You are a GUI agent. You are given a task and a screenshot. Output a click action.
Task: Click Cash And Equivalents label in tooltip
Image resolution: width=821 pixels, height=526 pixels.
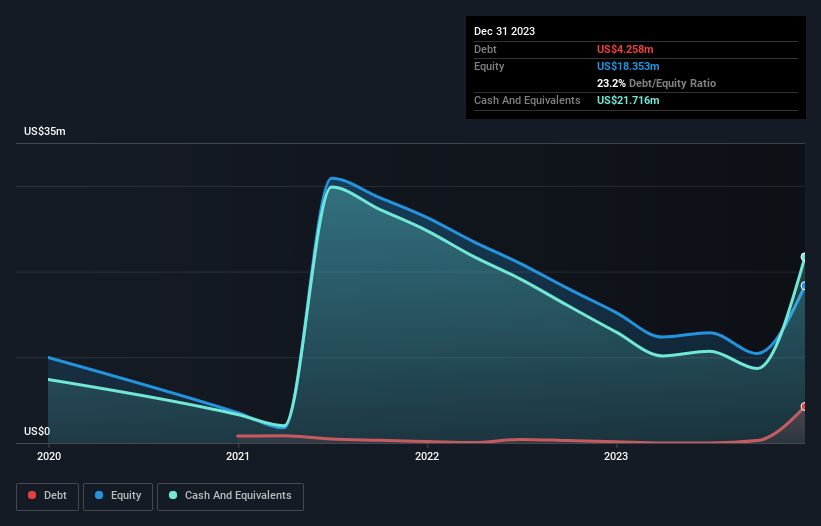[527, 100]
